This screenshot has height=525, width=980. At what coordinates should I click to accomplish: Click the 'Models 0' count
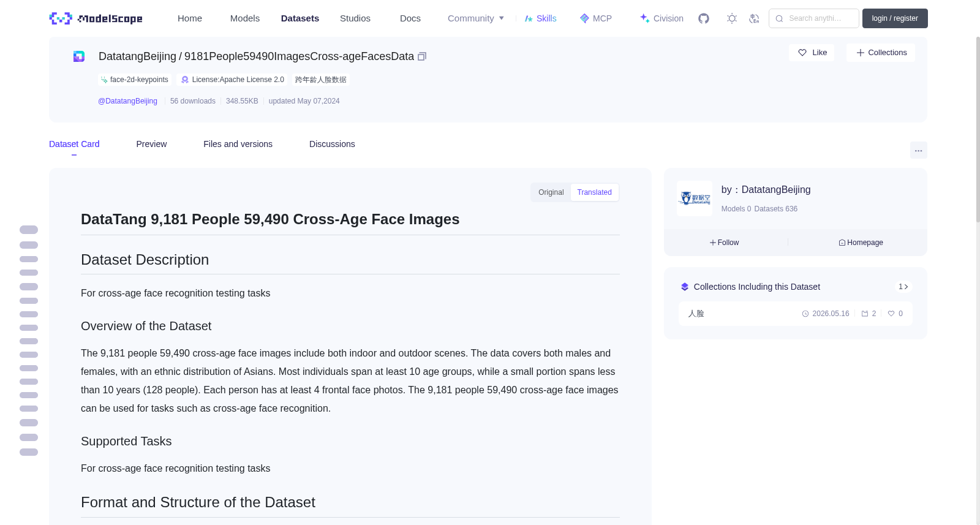(x=736, y=209)
